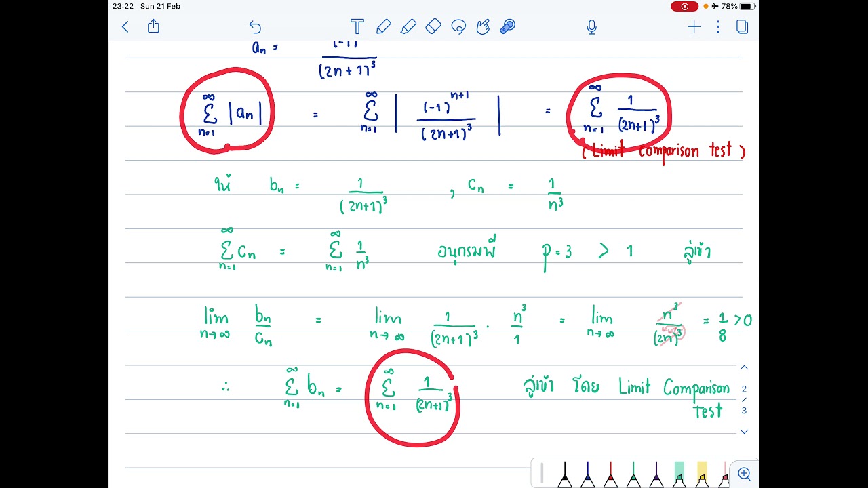This screenshot has height=488, width=868.
Task: Add a new page with plus
Action: (x=694, y=26)
